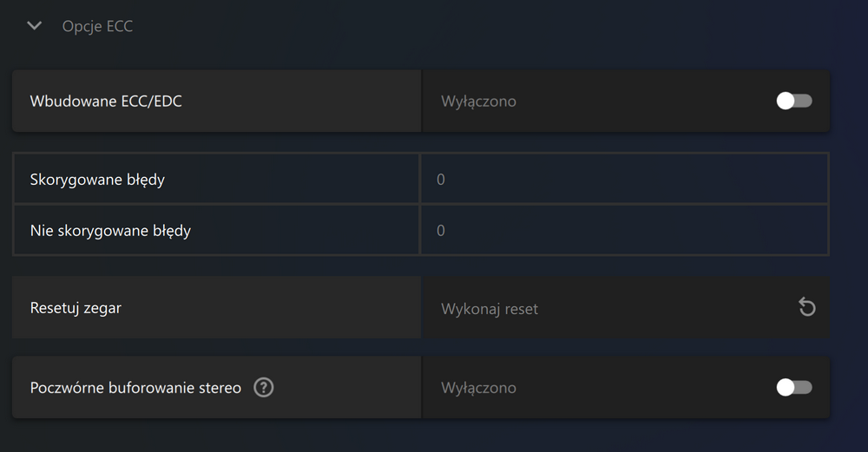Click the Wyłączono status for stereo buffering
The image size is (868, 452).
pos(478,388)
